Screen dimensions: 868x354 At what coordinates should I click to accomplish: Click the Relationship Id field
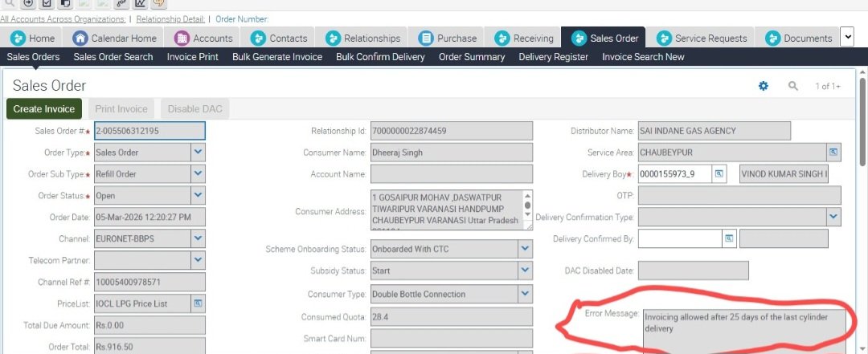[x=452, y=131]
